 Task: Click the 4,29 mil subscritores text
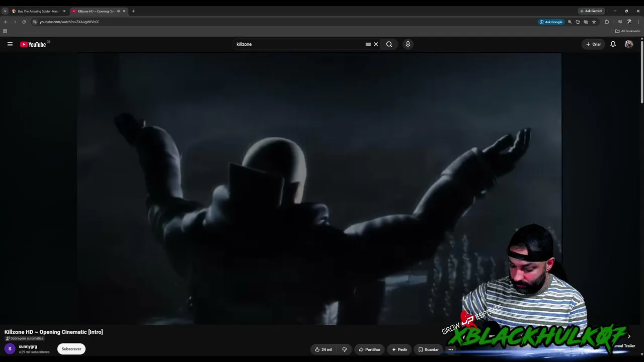click(x=34, y=352)
